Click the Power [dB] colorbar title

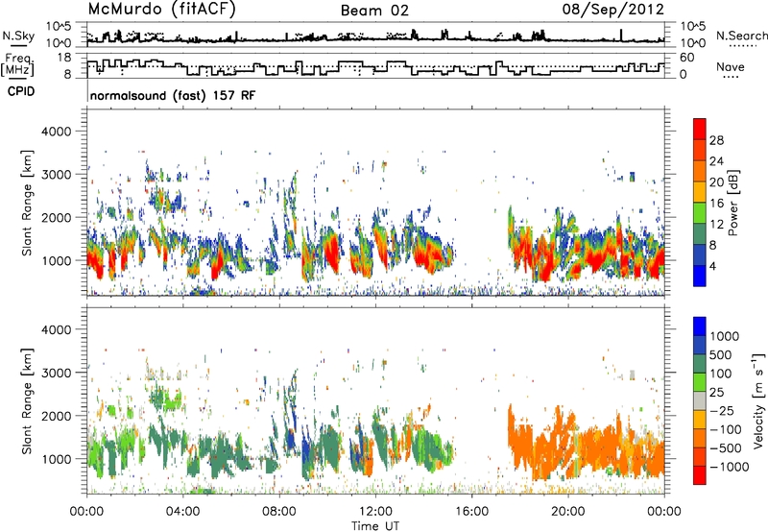[732, 203]
